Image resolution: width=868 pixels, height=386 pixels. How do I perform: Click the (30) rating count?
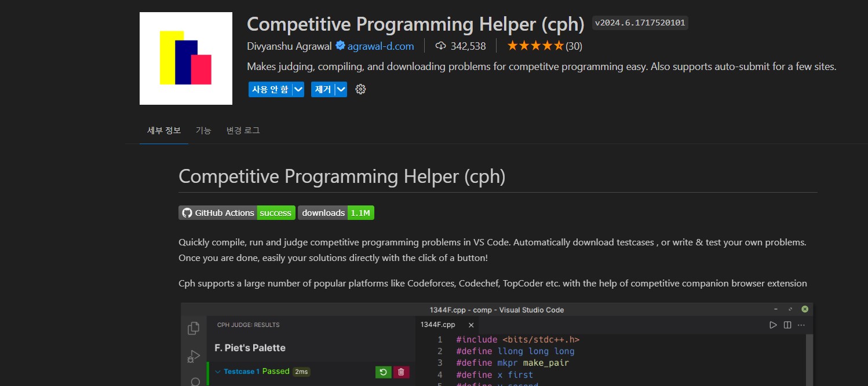click(574, 46)
